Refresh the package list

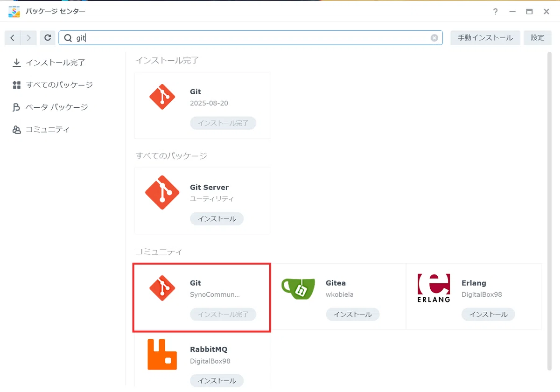tap(48, 38)
